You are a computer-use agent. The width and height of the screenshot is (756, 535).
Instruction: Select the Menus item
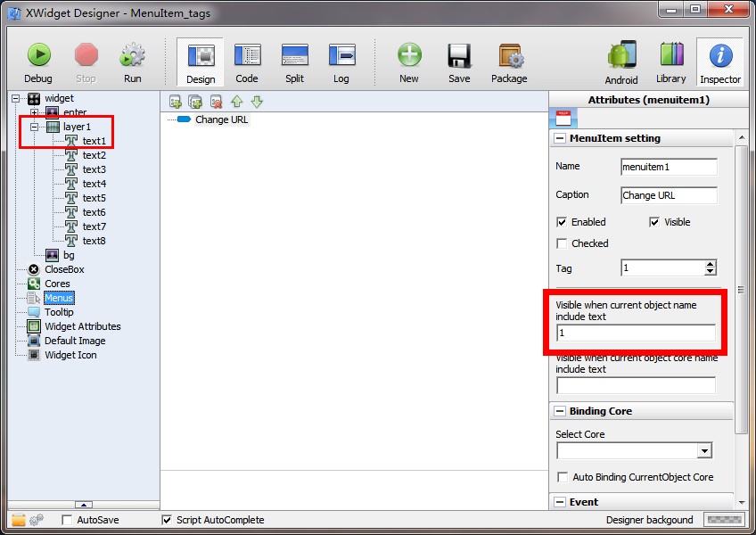(x=59, y=298)
